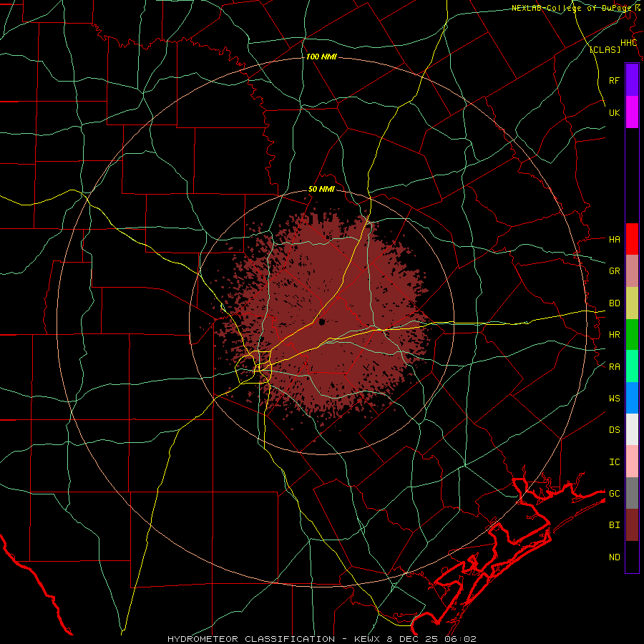Viewport: 644px width, 644px height.
Task: Click the Hydrometeor Classification KEWX title caption
Action: point(321,639)
